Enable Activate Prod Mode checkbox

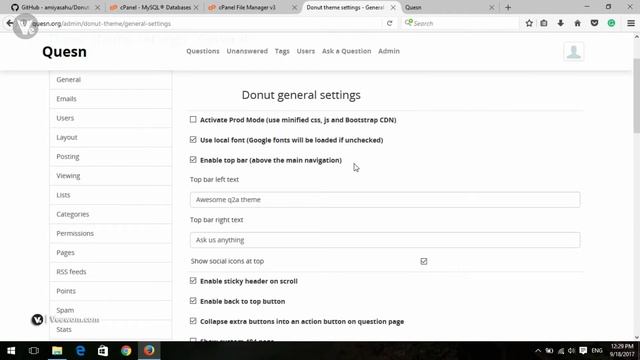click(x=193, y=120)
